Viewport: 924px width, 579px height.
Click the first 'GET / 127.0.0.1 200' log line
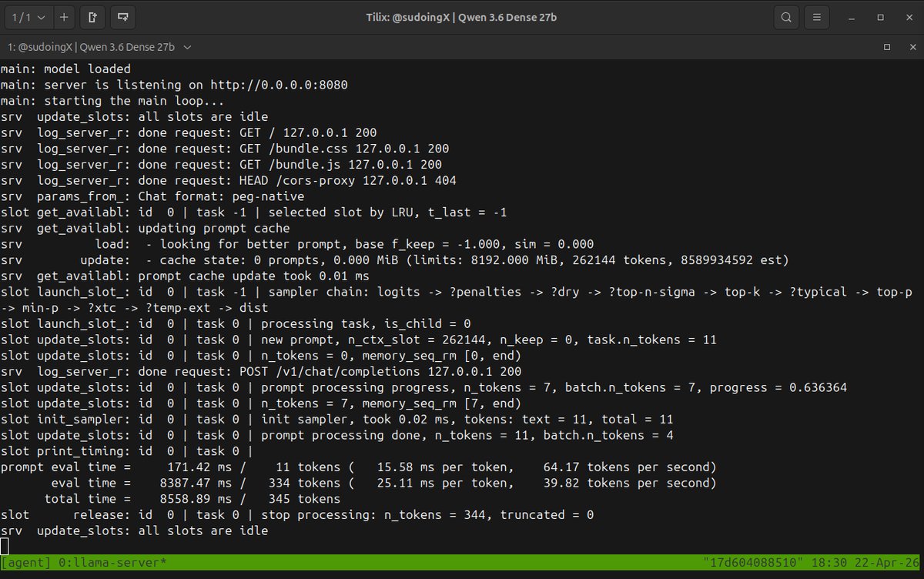189,132
